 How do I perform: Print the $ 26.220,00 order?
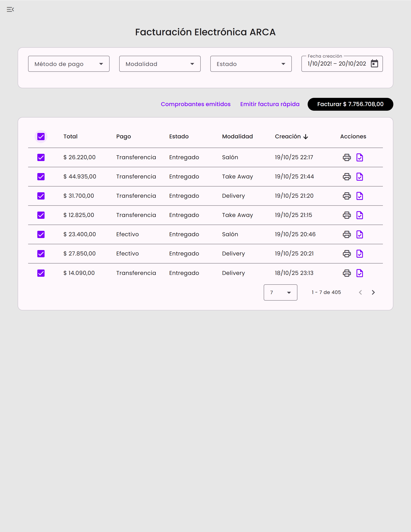click(347, 157)
